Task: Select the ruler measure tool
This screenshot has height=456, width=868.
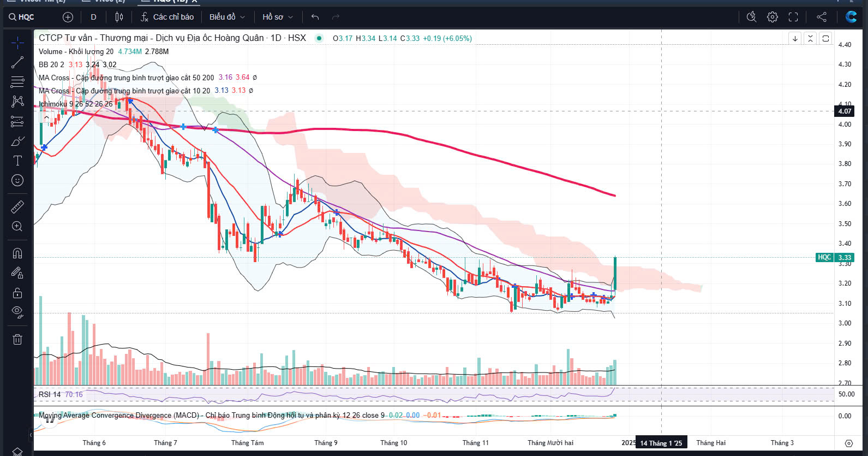Action: pyautogui.click(x=17, y=206)
